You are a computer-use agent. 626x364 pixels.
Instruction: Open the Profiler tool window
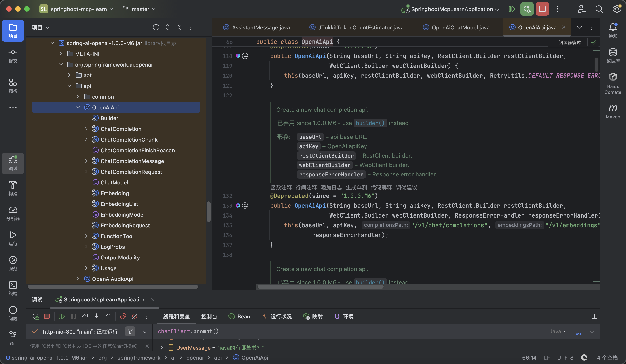pyautogui.click(x=13, y=213)
